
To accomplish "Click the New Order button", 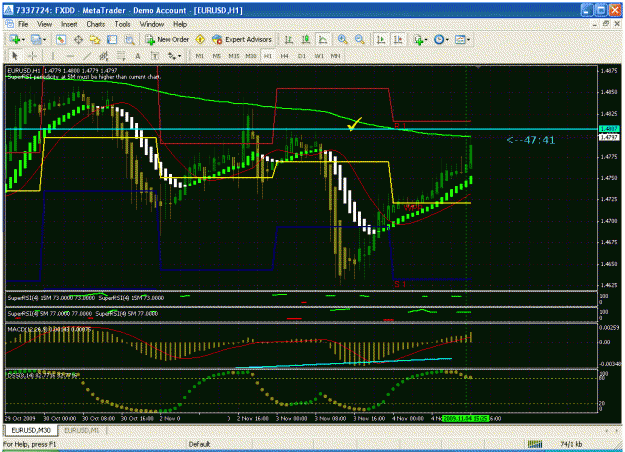I will [167, 39].
